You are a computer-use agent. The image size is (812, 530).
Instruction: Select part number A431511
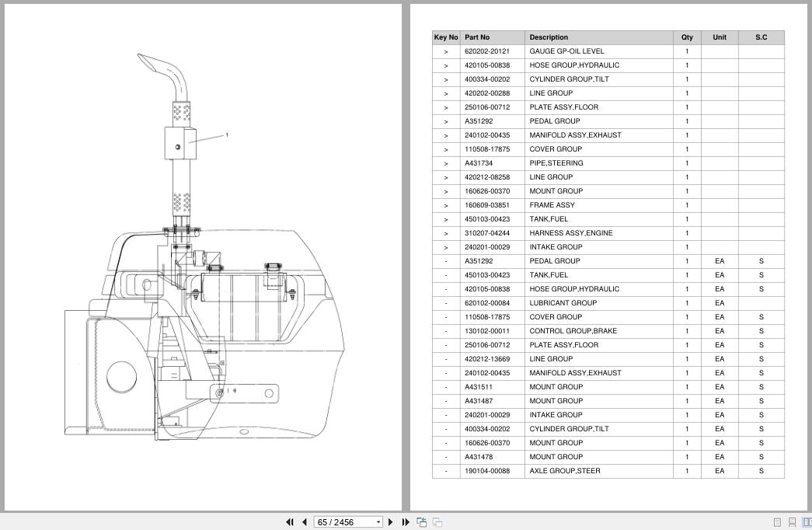(x=479, y=387)
